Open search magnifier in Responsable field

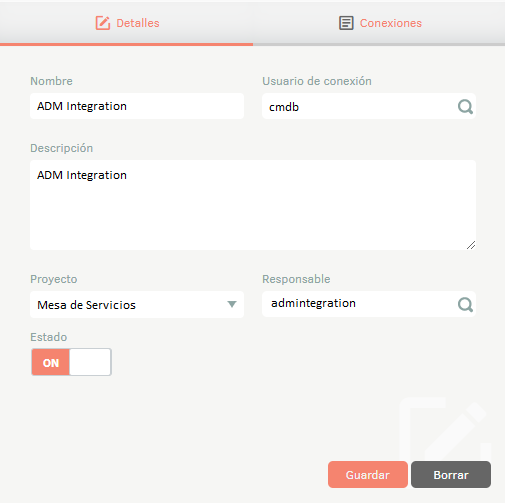point(465,304)
